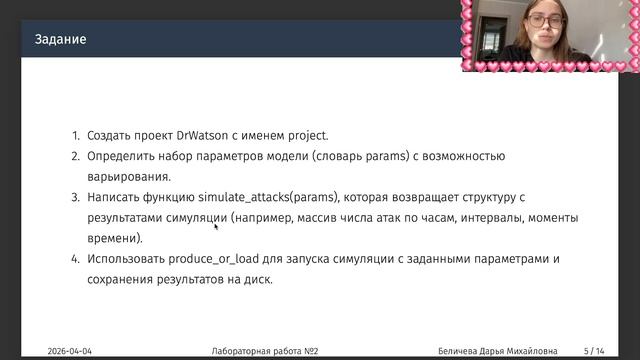Click the word 'времени).'
Screen dimensions: 640x360
115,238
